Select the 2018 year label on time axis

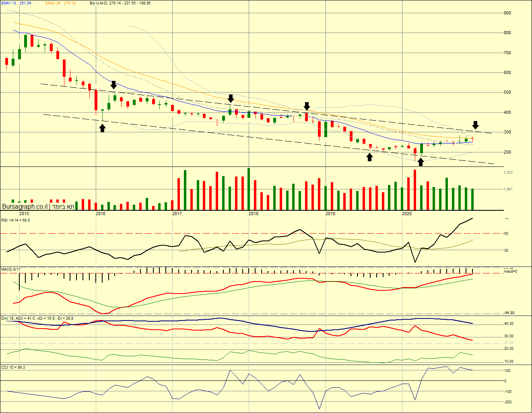point(254,214)
